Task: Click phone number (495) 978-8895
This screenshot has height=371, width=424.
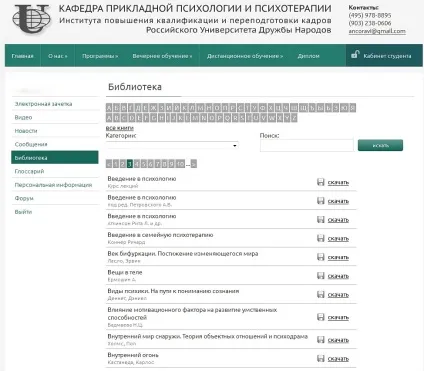Action: [x=370, y=15]
